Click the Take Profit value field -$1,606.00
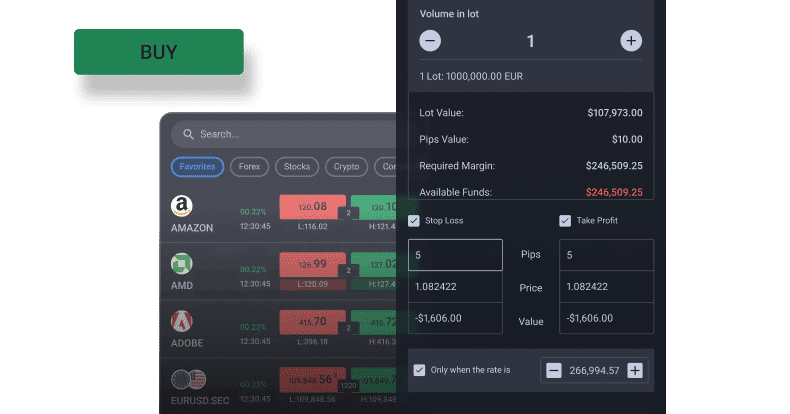 (x=607, y=318)
